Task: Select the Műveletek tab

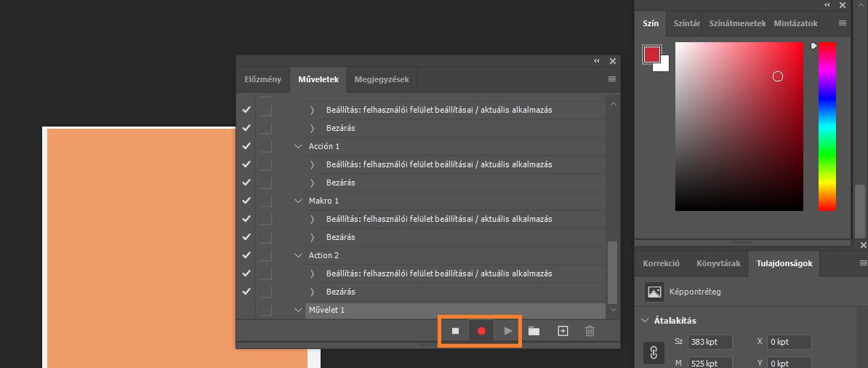Action: point(318,79)
